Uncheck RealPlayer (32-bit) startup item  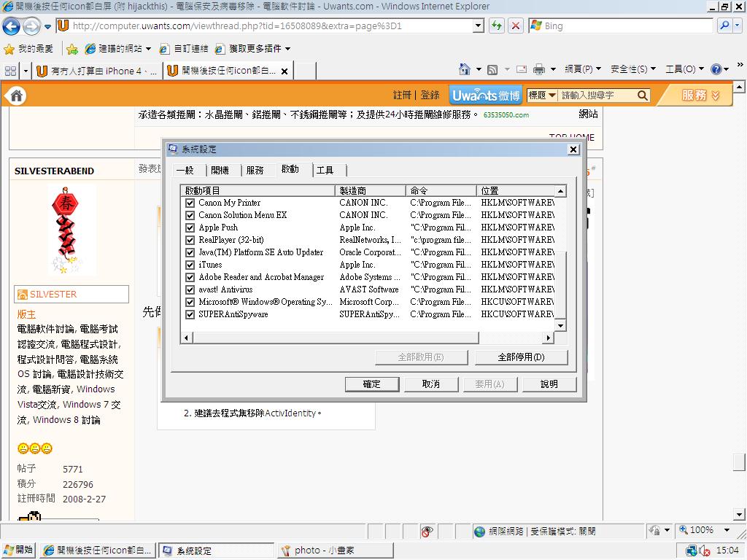190,240
